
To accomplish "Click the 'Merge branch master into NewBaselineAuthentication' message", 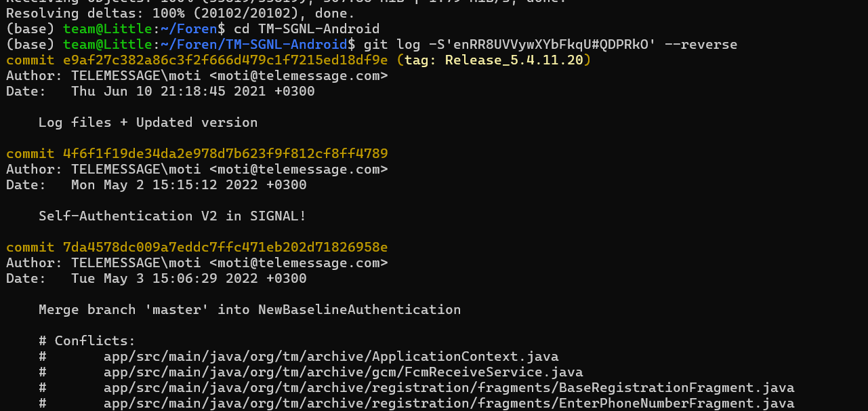I will (x=249, y=309).
